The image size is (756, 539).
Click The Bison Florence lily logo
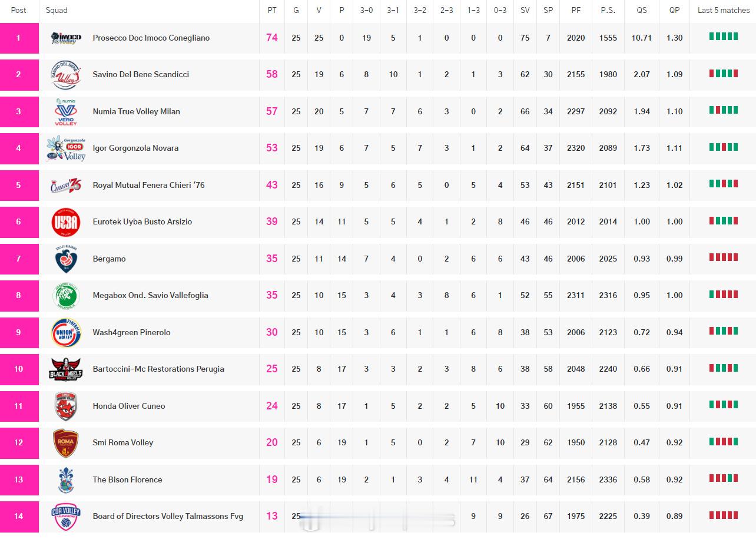tap(66, 480)
